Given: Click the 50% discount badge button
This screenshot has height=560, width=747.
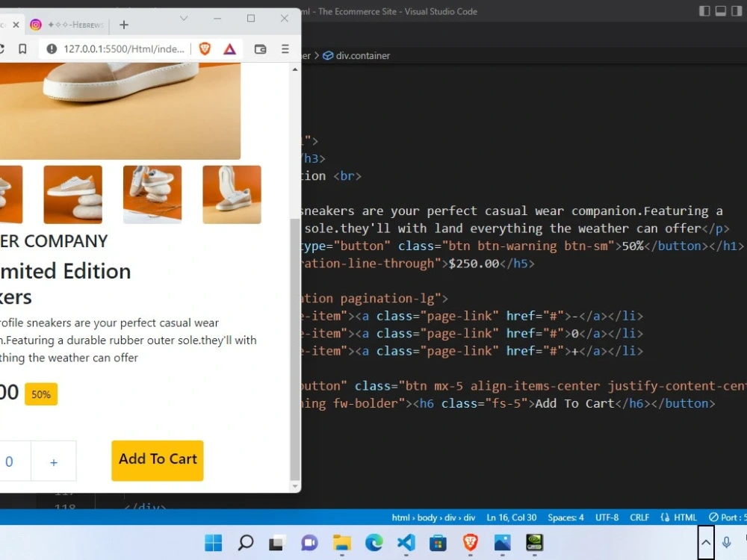Looking at the screenshot, I should tap(41, 394).
